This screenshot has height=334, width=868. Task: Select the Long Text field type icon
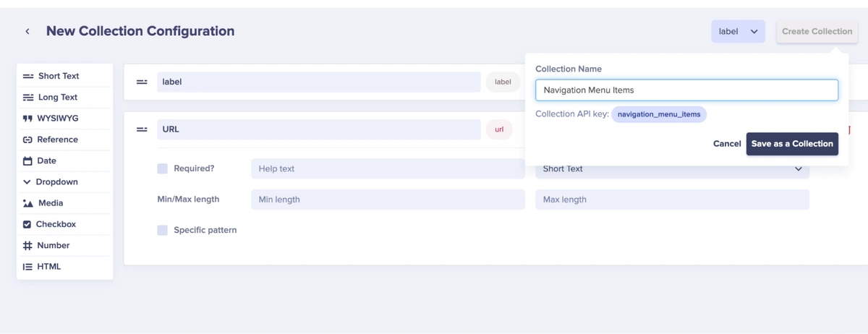pyautogui.click(x=28, y=98)
